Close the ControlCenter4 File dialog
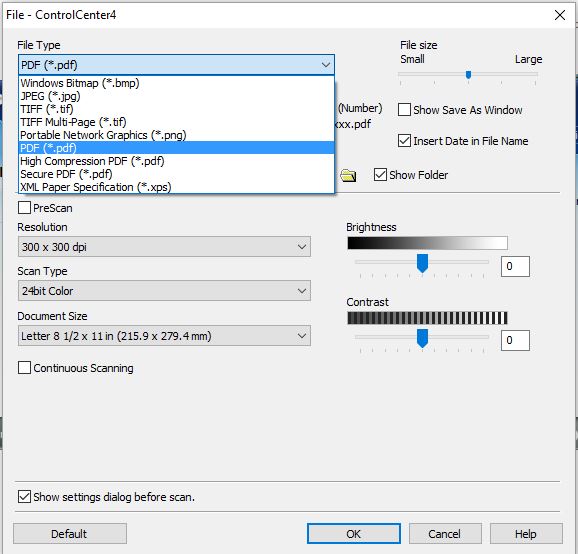This screenshot has height=554, width=578. coord(560,15)
